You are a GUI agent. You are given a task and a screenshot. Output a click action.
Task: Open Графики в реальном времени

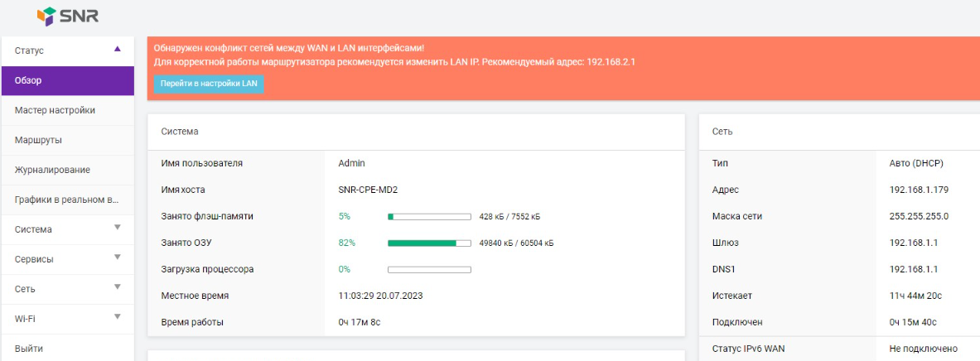[x=67, y=200]
